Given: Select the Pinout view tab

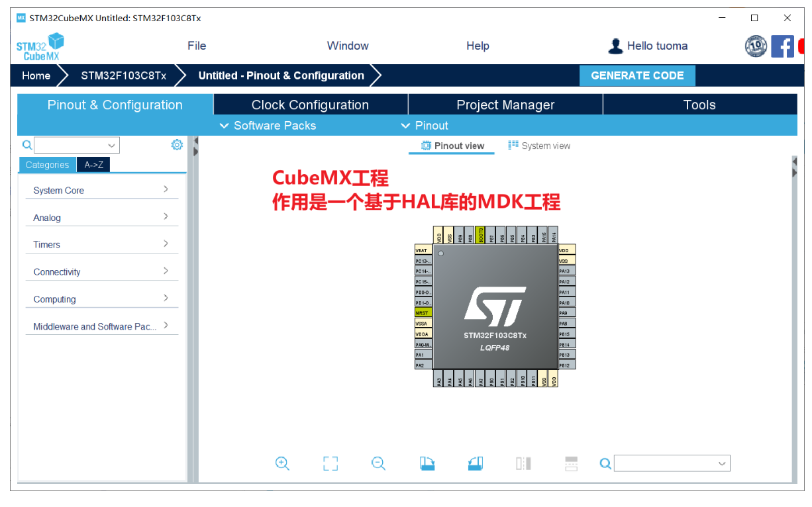Looking at the screenshot, I should [452, 146].
